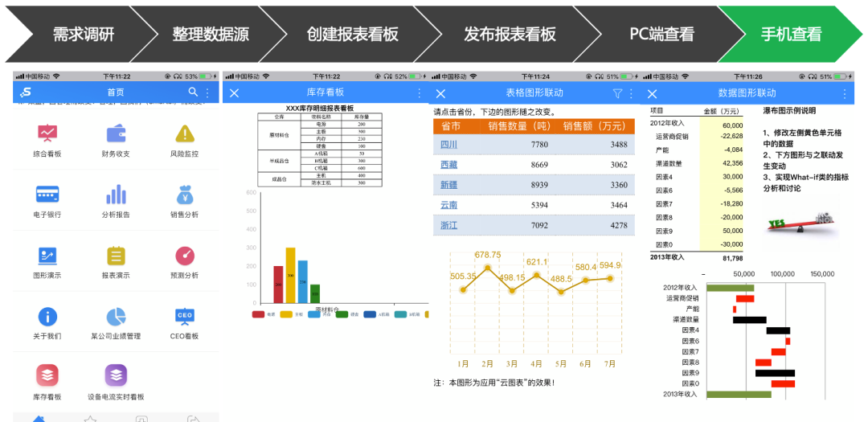Open the 分析报告 bar chart icon

tap(117, 195)
